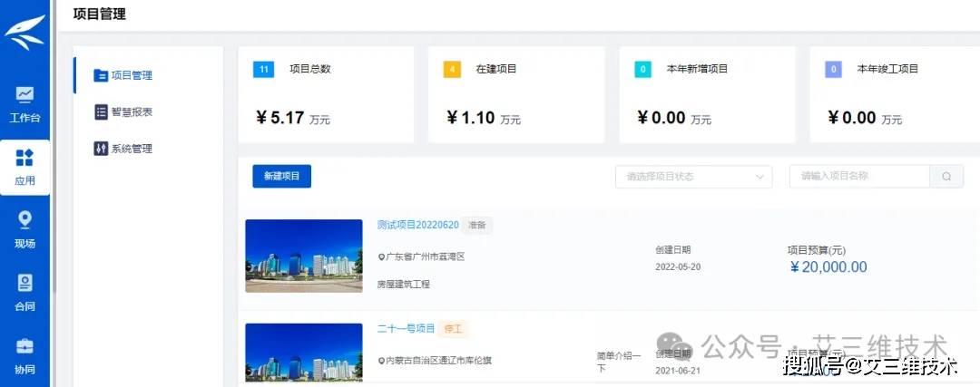This screenshot has height=387, width=980.
Task: Click the purple 0 badge for 本年竣工项目
Action: coord(833,69)
